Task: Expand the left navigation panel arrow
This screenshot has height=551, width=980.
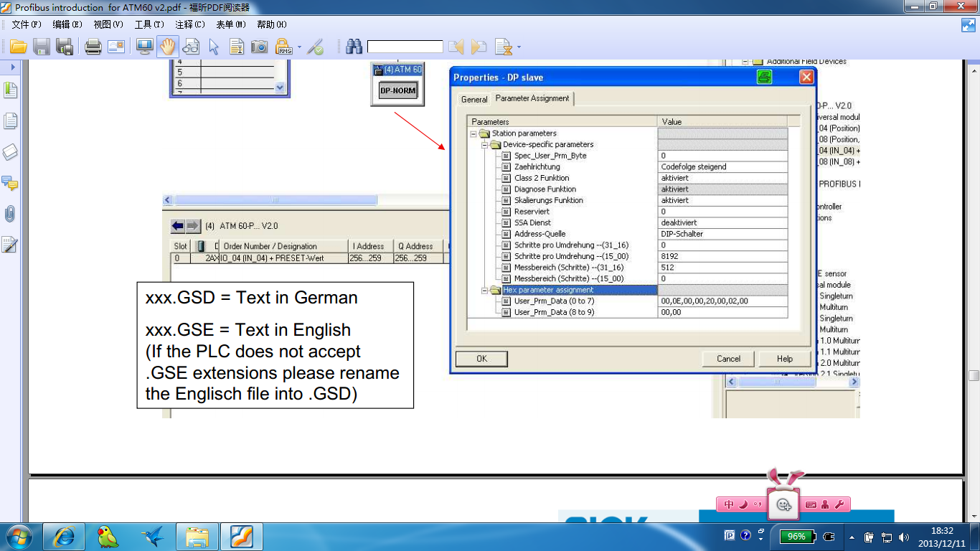Action: pyautogui.click(x=12, y=67)
